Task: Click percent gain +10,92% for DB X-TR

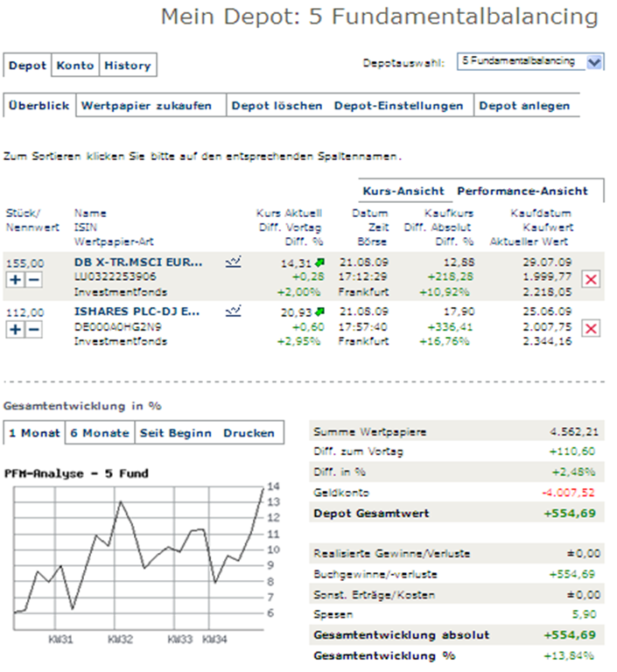Action: coord(445,292)
